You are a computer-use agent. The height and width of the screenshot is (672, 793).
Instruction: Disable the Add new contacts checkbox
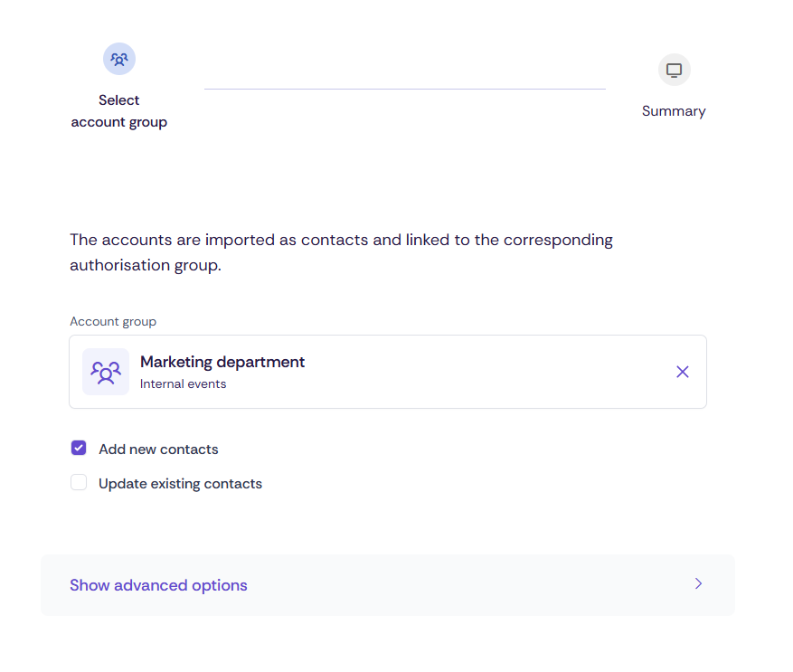[79, 448]
